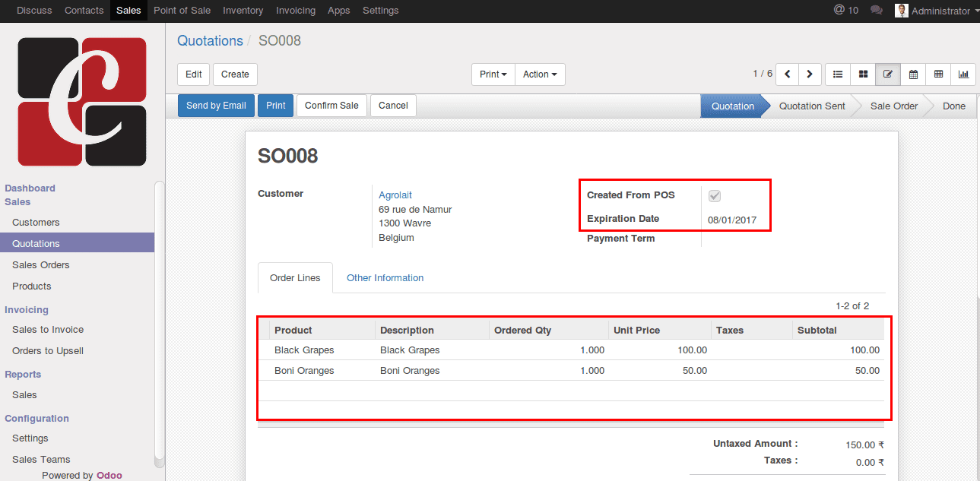Open the conversations chat icon

[876, 11]
